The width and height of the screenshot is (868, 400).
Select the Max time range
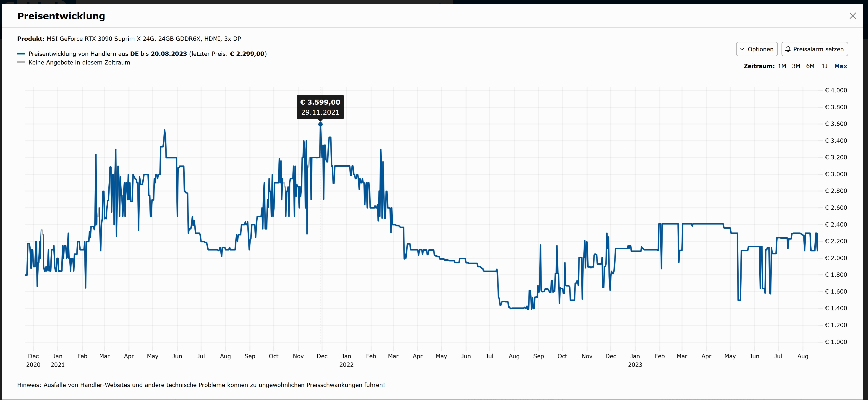point(840,66)
